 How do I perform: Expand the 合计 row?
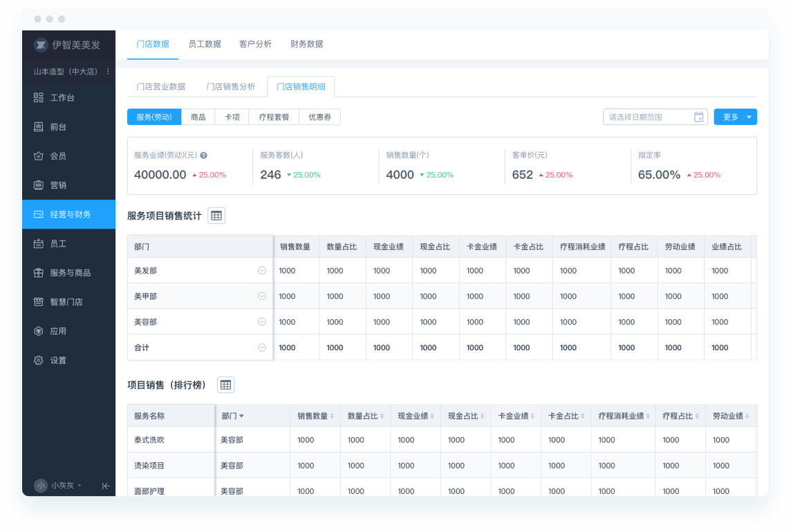262,348
